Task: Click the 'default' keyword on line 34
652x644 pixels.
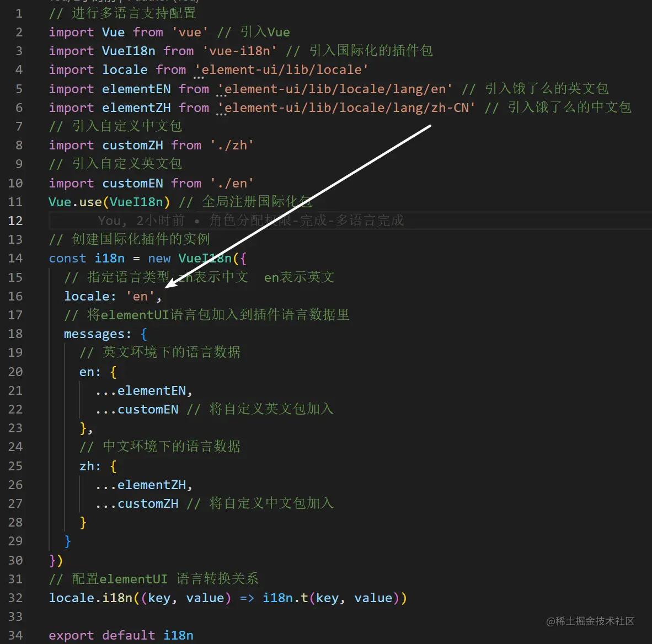Action: coord(129,635)
